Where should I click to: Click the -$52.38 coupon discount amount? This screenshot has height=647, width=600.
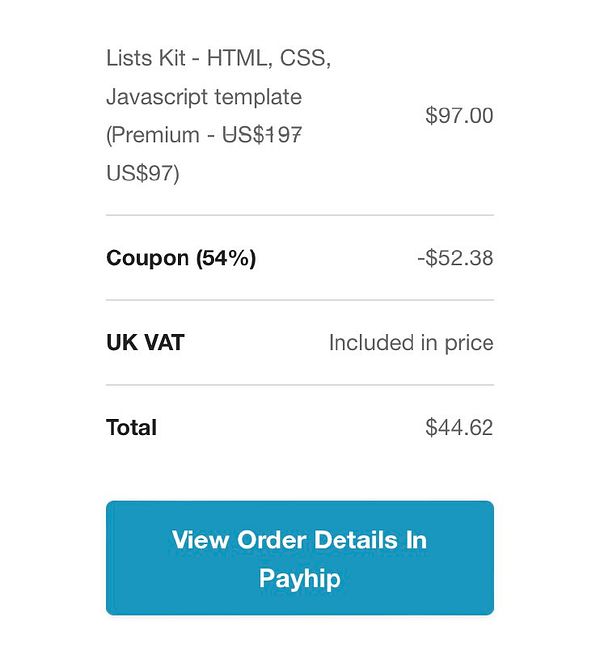(x=455, y=258)
